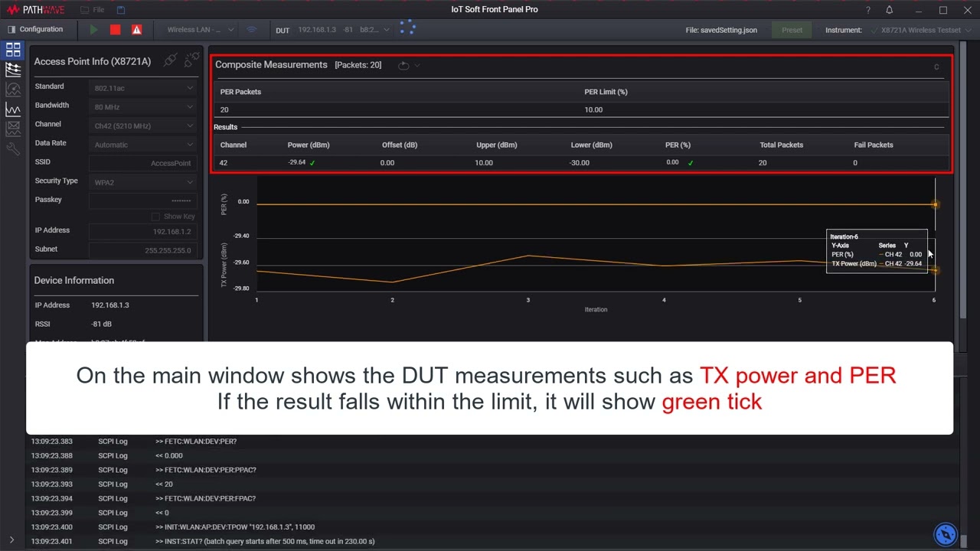
Task: Click the Total Packets value 20 in results
Action: pos(763,162)
